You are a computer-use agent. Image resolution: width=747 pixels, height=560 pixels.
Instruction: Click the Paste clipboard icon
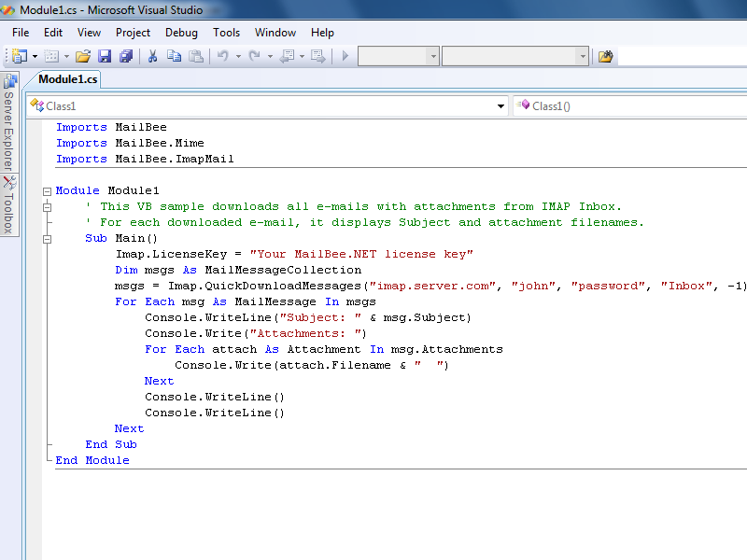coord(196,56)
